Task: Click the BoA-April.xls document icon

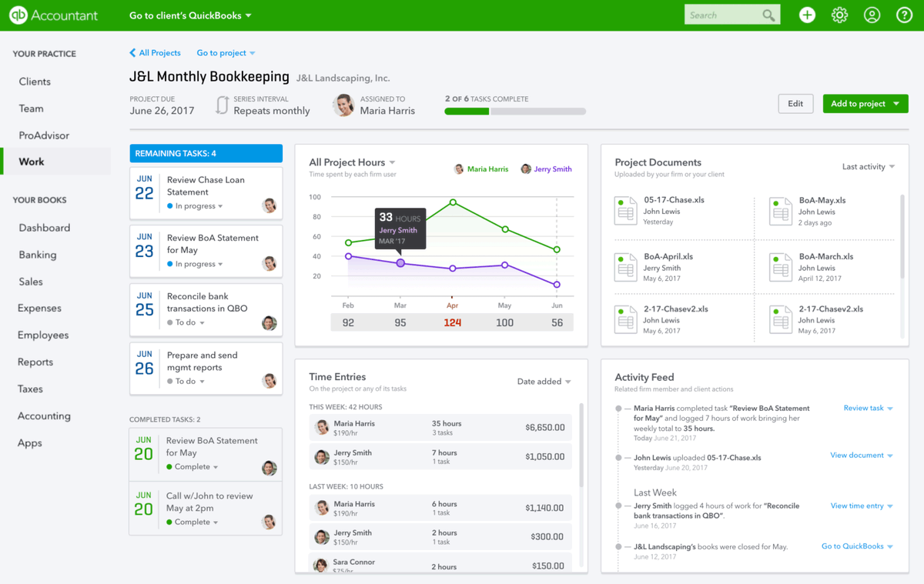Action: [x=625, y=268]
